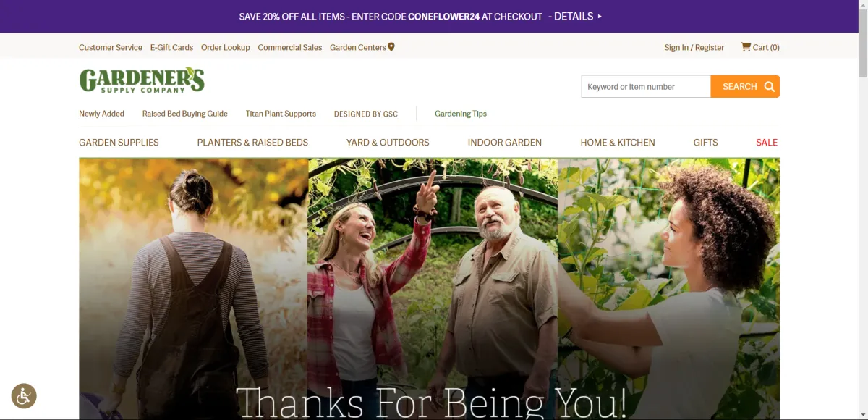868x420 pixels.
Task: Click the magnifying glass search icon
Action: 770,86
